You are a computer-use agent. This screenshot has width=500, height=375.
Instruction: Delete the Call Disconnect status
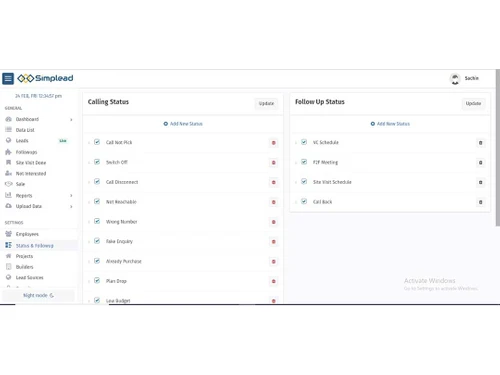click(274, 182)
